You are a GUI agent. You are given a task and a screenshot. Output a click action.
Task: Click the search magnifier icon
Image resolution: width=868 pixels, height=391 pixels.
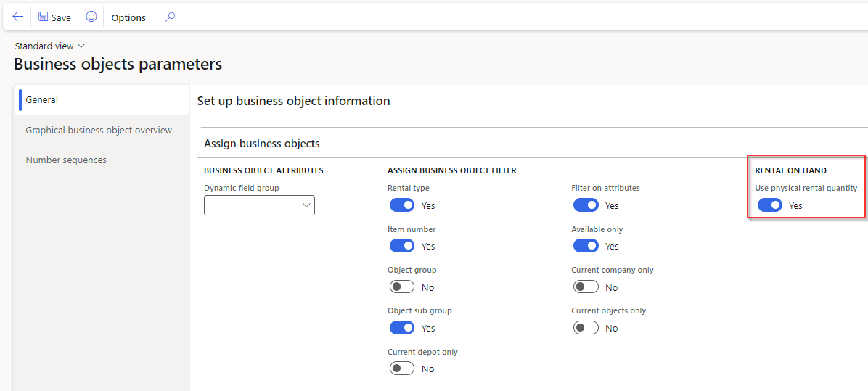click(170, 17)
